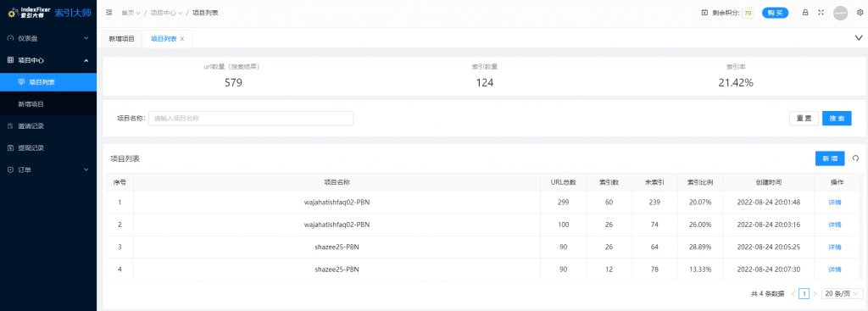Click the 购买 button
868x311 pixels.
click(775, 13)
